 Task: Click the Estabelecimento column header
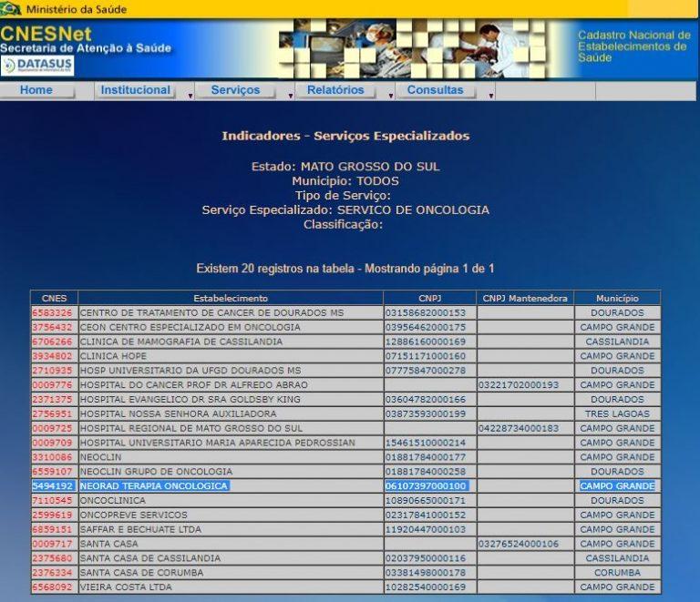pyautogui.click(x=231, y=298)
